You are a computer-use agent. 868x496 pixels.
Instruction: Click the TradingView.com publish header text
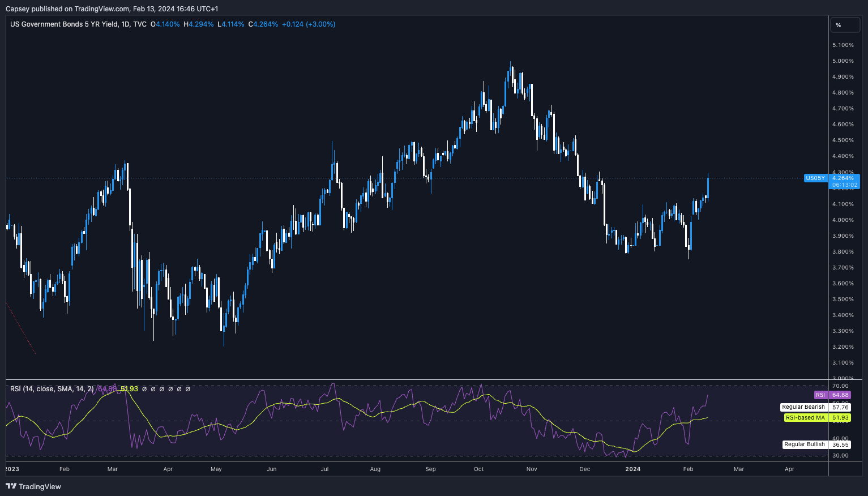102,9
